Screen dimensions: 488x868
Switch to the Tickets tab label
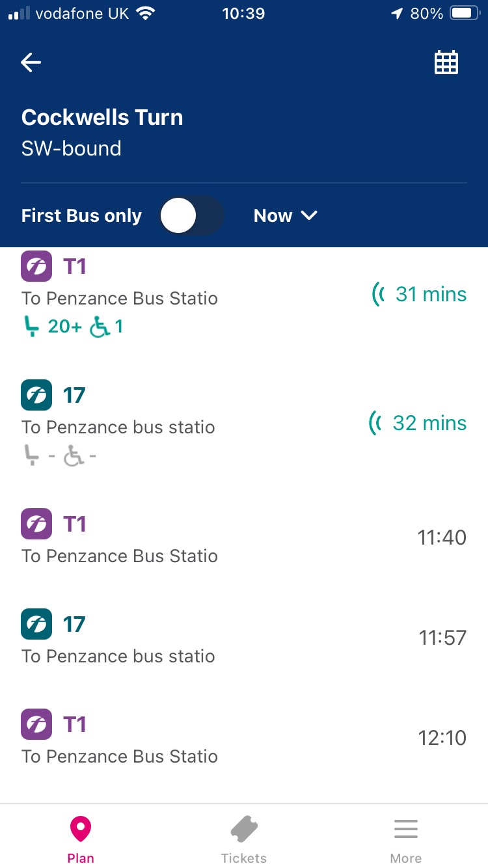[243, 858]
